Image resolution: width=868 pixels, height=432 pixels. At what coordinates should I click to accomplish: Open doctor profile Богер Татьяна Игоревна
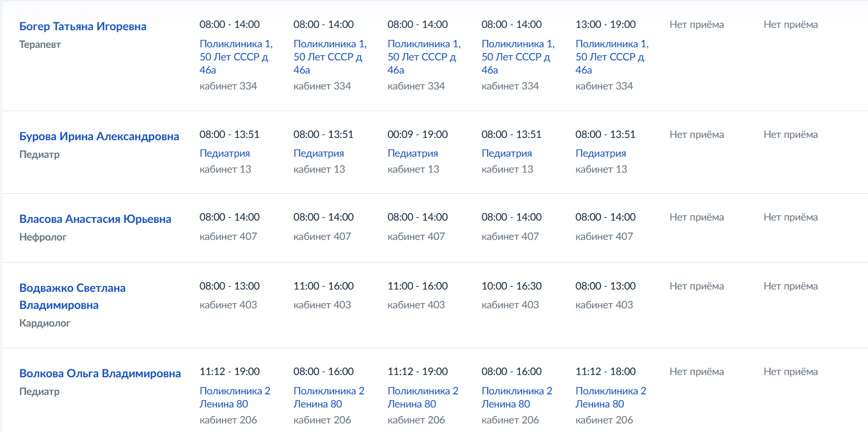click(83, 26)
